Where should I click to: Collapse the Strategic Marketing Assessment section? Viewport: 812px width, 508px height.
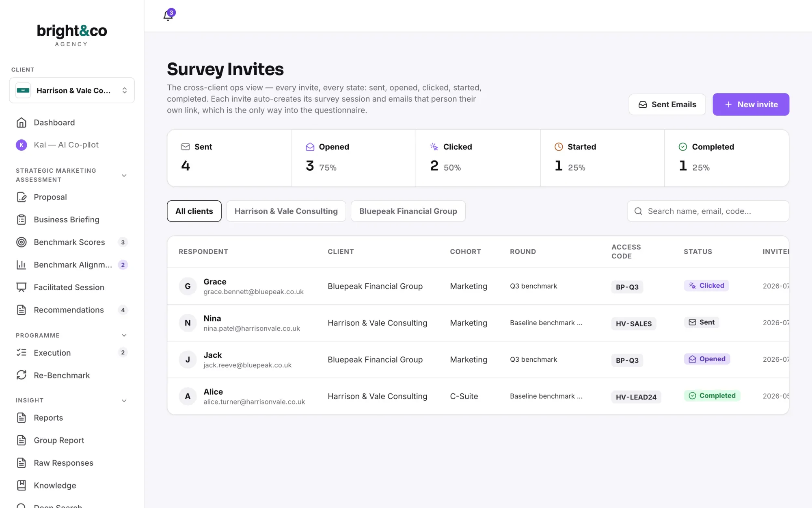124,176
